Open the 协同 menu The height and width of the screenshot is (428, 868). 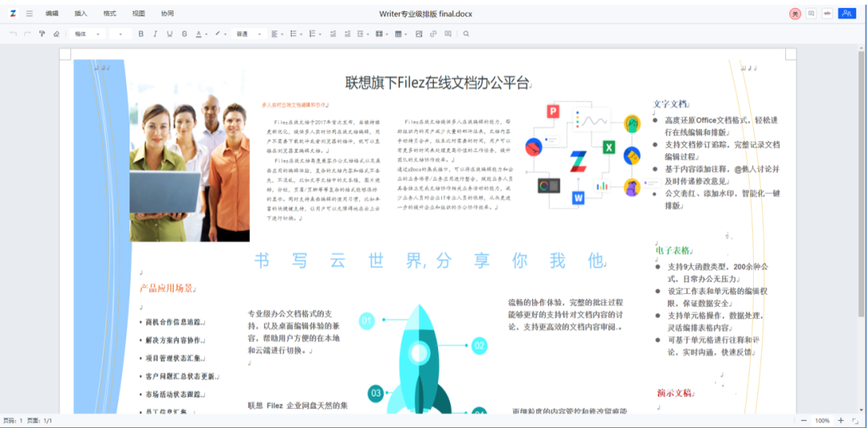coord(167,14)
